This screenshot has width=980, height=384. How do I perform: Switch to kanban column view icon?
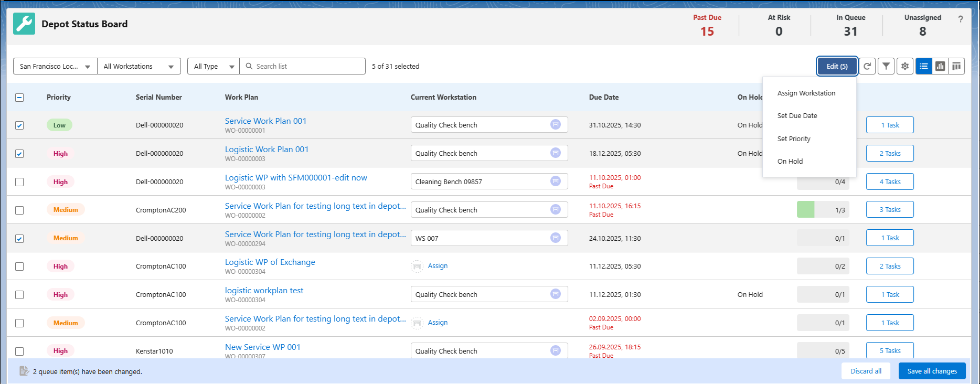956,66
